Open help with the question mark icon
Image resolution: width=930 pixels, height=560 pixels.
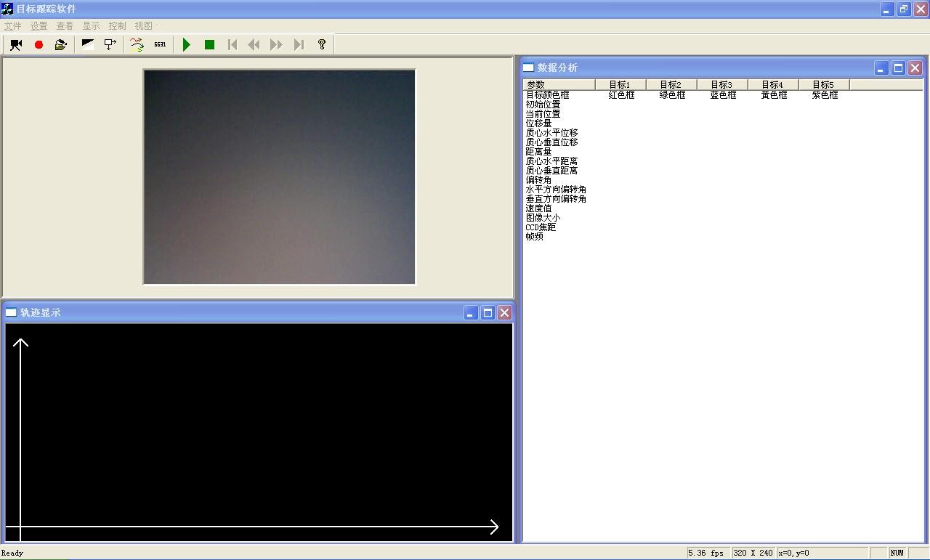[x=322, y=44]
